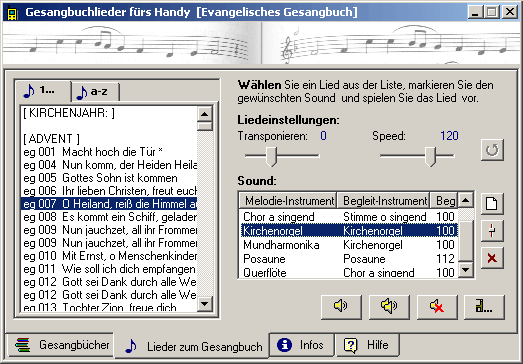Select the Querflöte sound row
Viewport: 523px width, 364px height.
coord(349,272)
